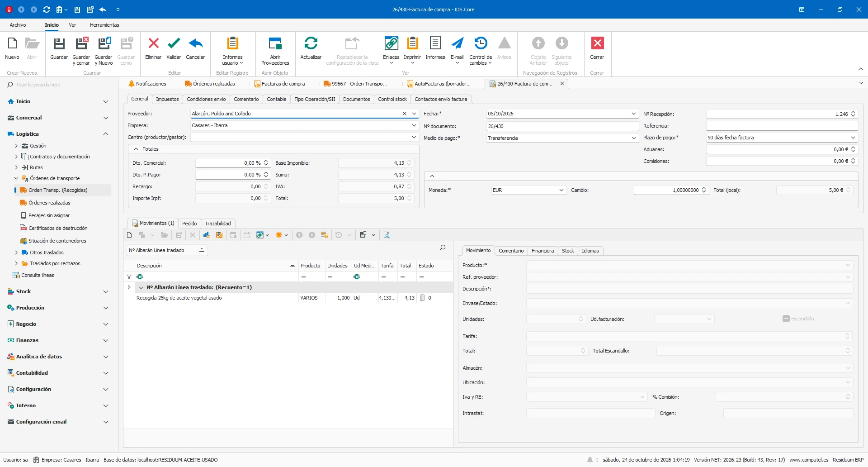
Task: Select Órdenes realizadas in sidebar
Action: (49, 203)
